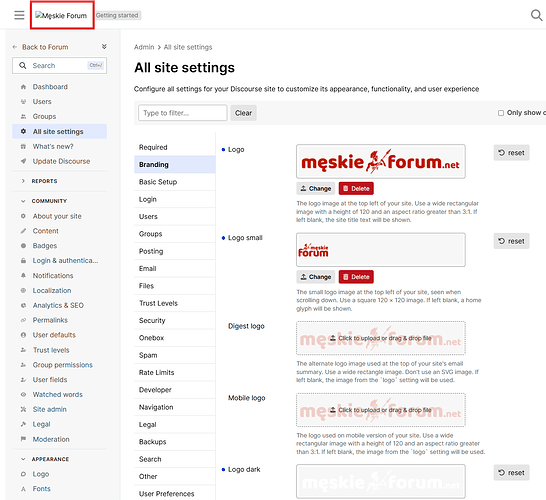This screenshot has height=500, width=546.
Task: Open Trust levels in sidebar
Action: (51, 350)
